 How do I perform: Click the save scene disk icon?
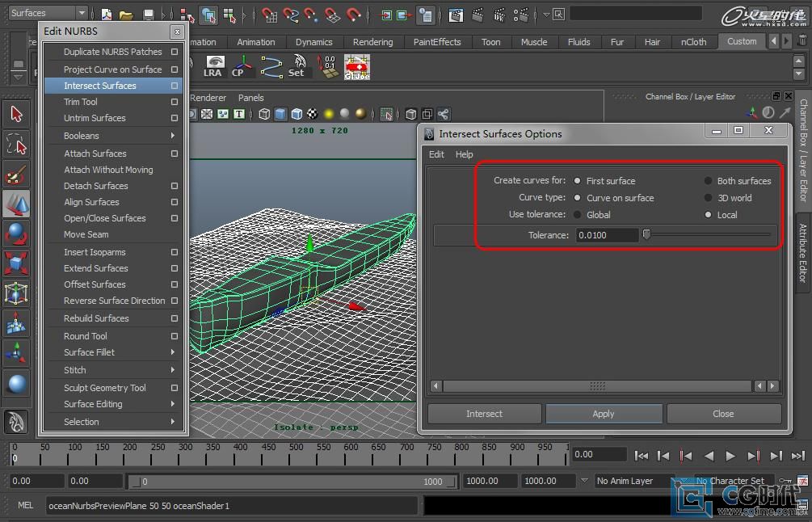(x=148, y=15)
